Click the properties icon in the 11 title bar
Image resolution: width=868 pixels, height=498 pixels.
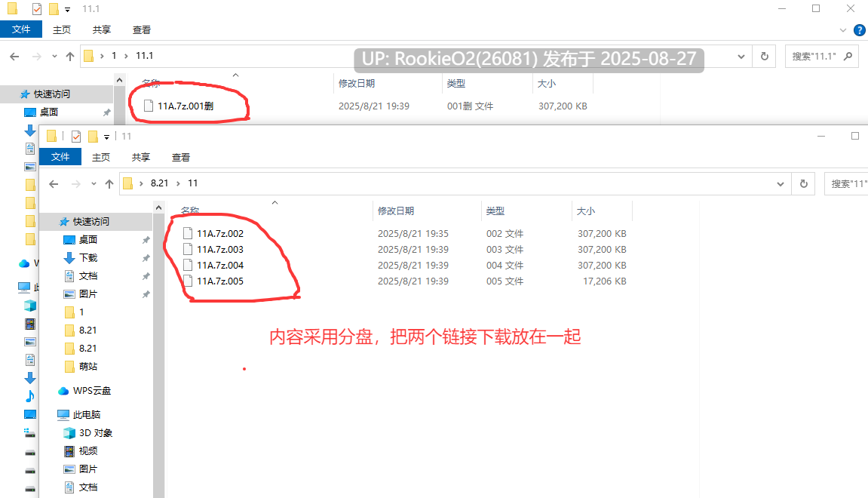pos(76,137)
